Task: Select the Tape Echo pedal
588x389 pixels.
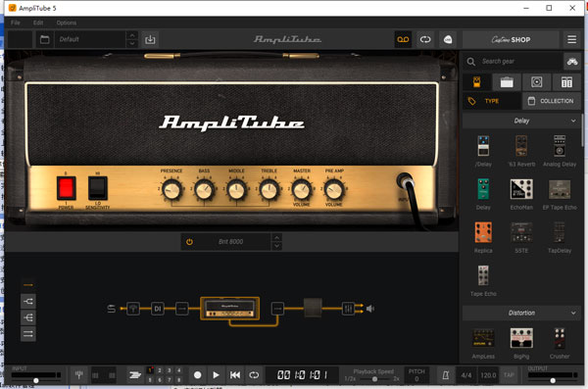Action: pyautogui.click(x=483, y=275)
